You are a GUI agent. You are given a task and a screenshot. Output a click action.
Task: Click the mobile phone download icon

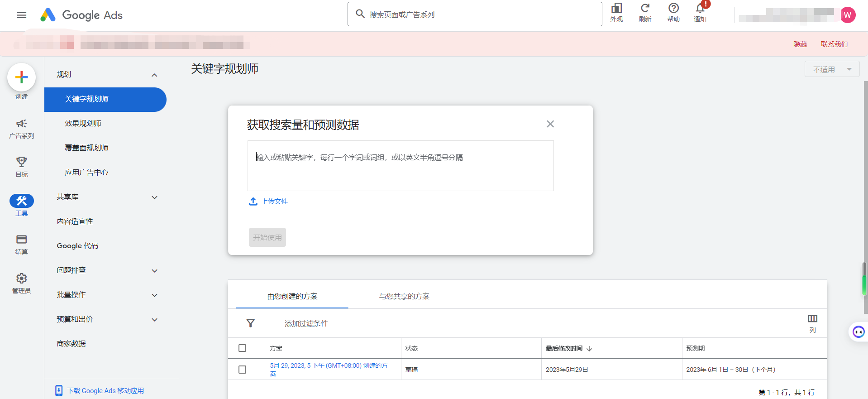(x=59, y=391)
